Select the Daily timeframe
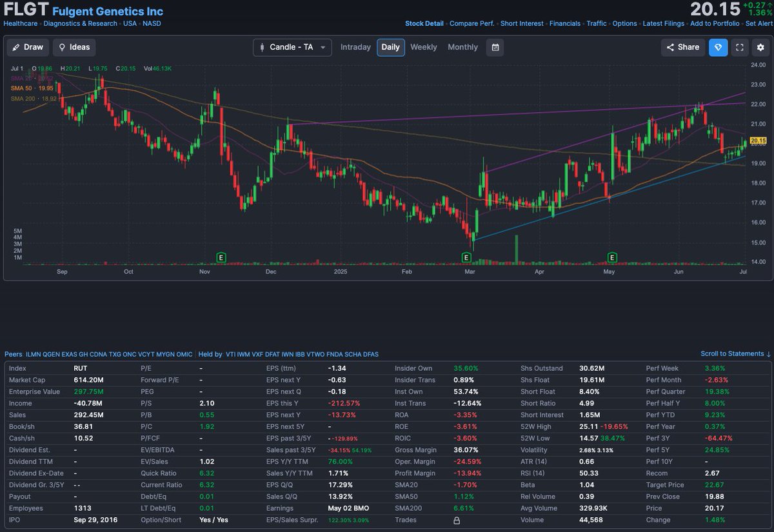 click(391, 47)
